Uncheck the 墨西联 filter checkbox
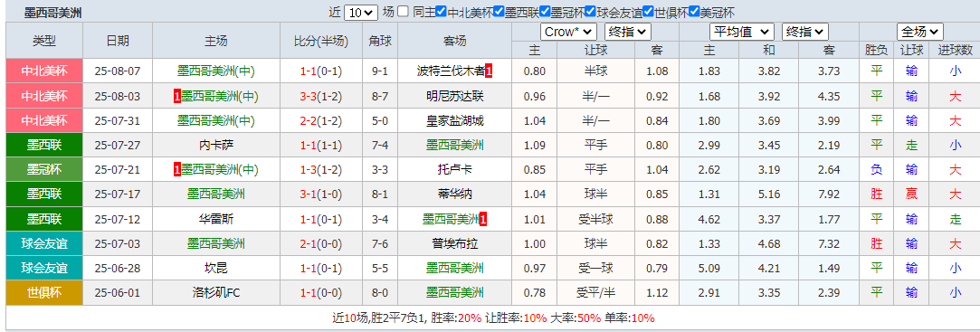 pyautogui.click(x=499, y=11)
